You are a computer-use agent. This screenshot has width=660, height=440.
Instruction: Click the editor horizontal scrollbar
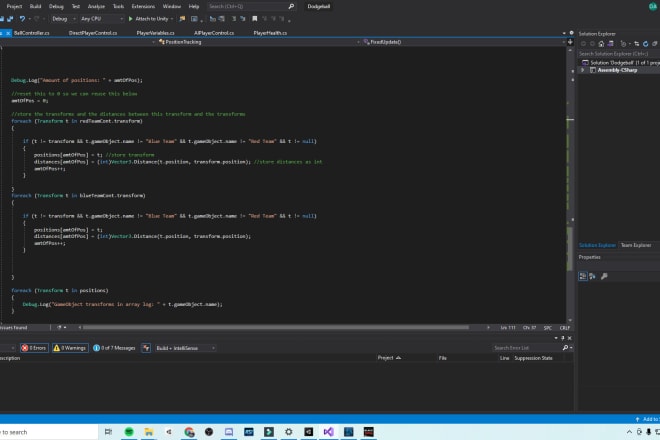276,327
